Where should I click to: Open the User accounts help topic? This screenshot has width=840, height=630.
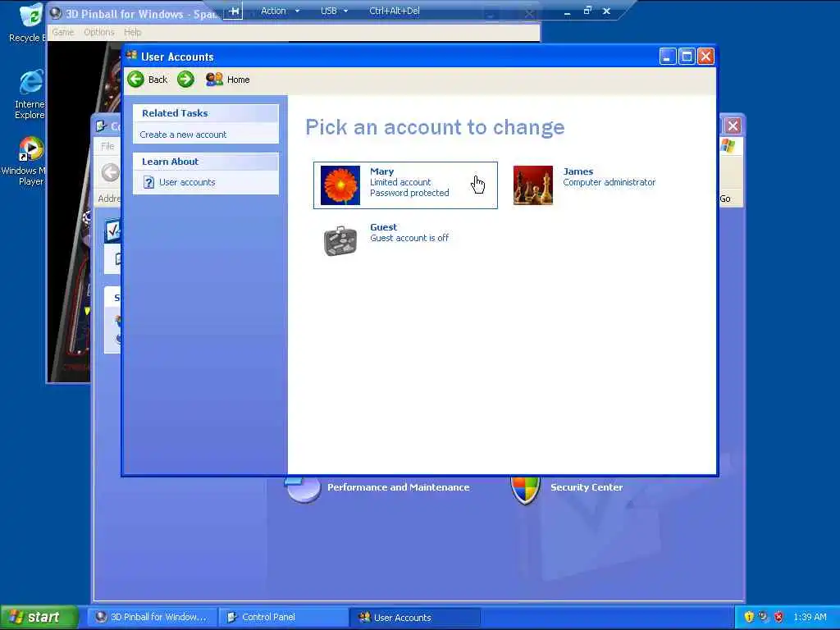coord(187,182)
